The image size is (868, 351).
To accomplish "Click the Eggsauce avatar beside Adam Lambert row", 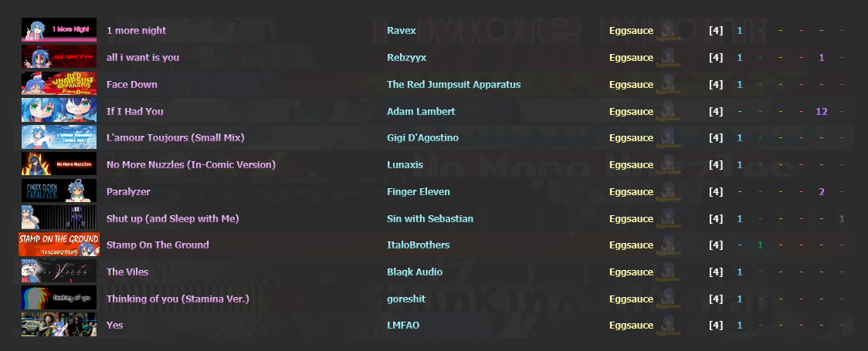I will pyautogui.click(x=668, y=112).
